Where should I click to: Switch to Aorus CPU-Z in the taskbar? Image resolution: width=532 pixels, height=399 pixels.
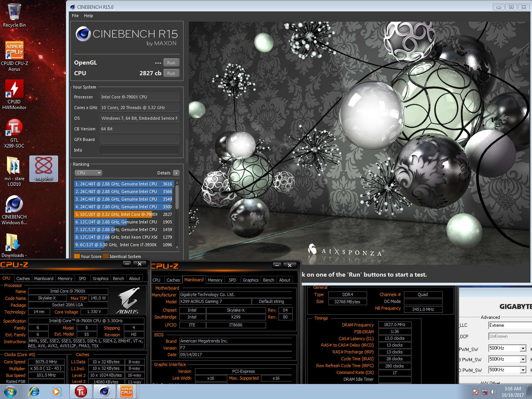127,391
